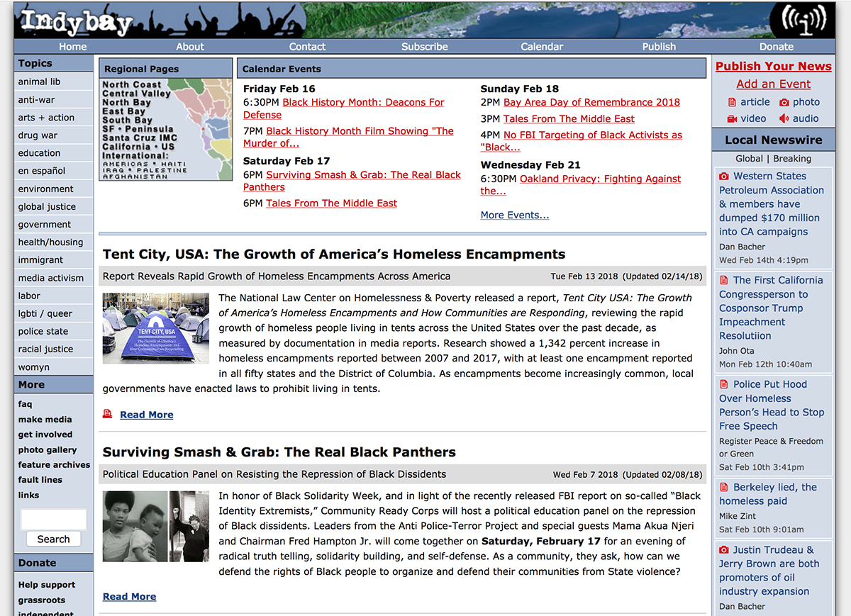Click the red document icon beside Read More
The height and width of the screenshot is (616, 851).
coord(108,414)
